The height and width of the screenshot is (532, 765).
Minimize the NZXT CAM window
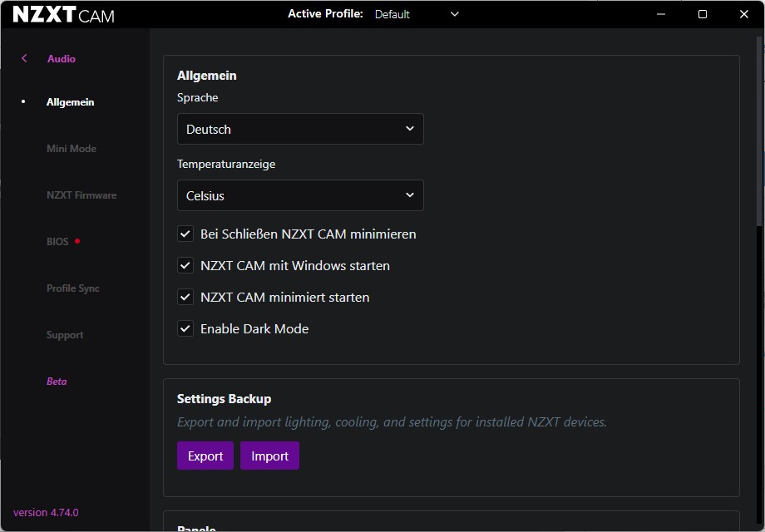pos(661,14)
